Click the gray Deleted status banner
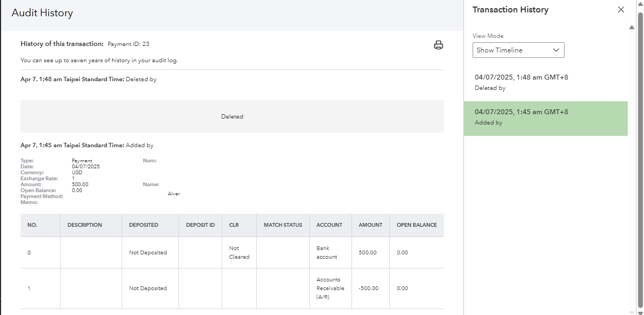 point(232,116)
